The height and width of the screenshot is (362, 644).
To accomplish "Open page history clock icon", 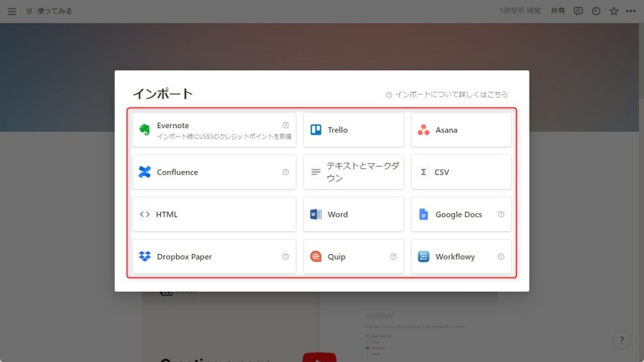I will (x=596, y=11).
